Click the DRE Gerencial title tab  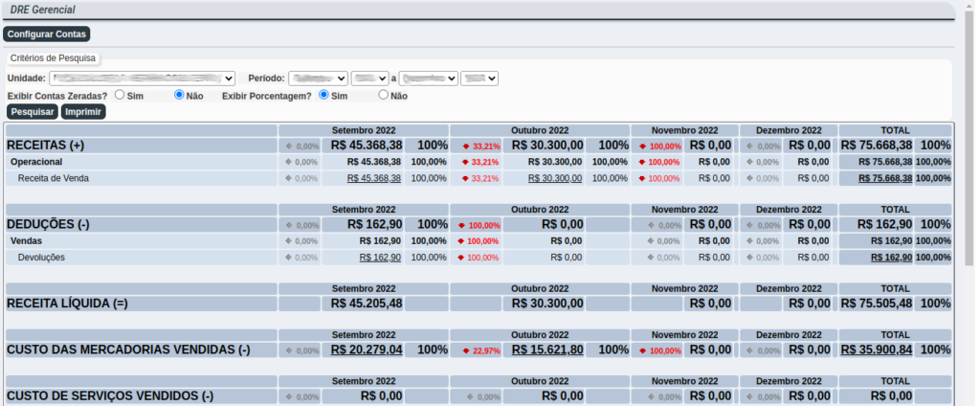(43, 10)
